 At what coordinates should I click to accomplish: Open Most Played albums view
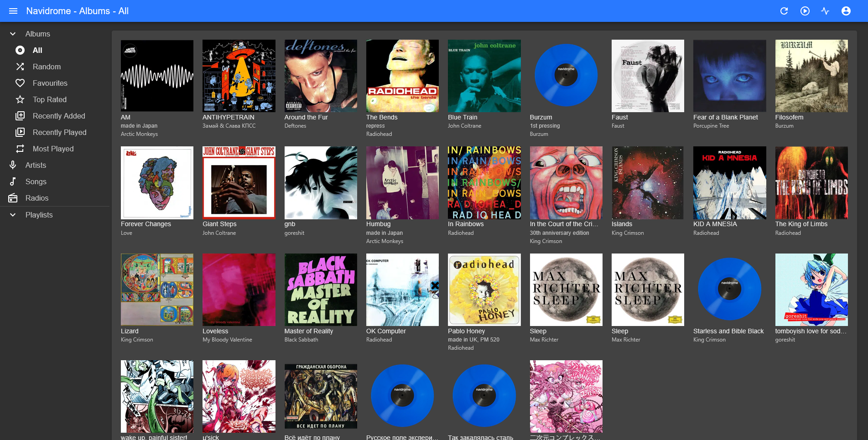(x=55, y=149)
